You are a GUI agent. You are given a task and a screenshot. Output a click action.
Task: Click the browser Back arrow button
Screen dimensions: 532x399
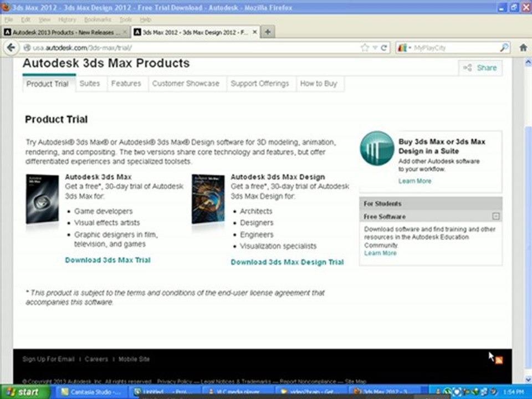click(11, 48)
